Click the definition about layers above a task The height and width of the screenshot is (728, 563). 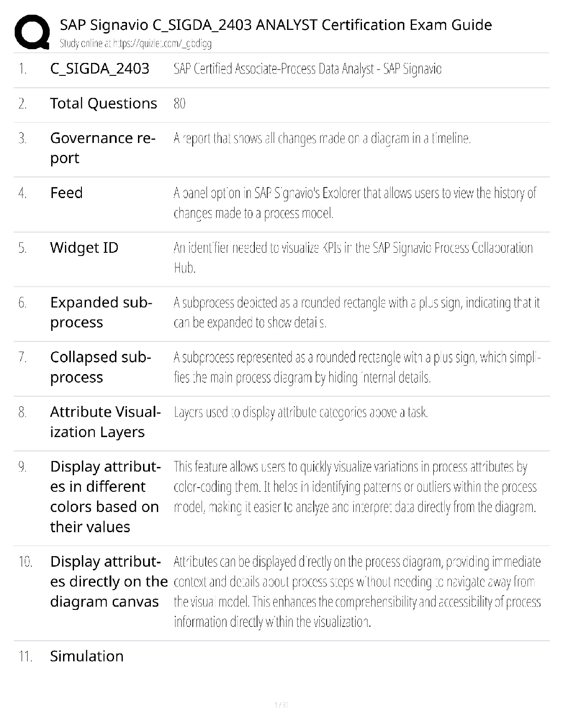(x=301, y=412)
